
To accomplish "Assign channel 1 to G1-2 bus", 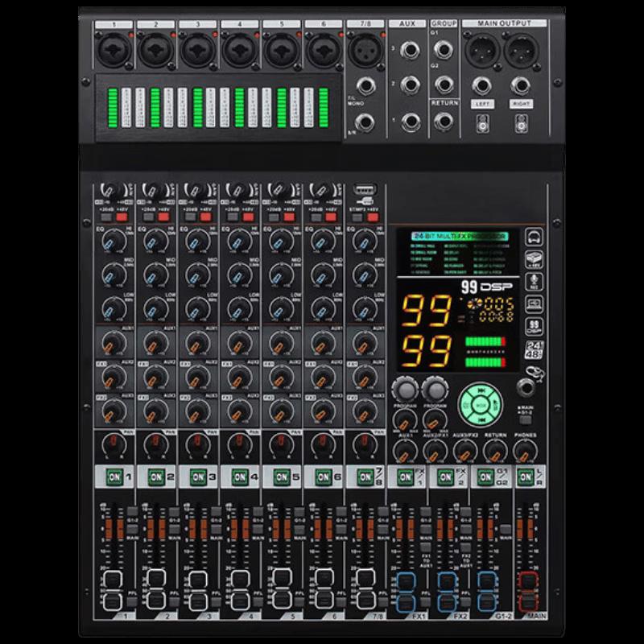I will point(132,512).
